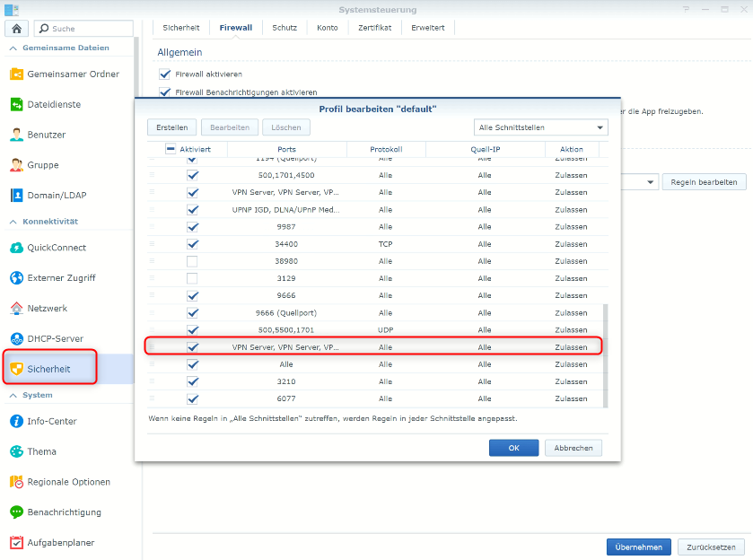The image size is (753, 560).
Task: Switch to the Schutz tab
Action: pos(285,28)
